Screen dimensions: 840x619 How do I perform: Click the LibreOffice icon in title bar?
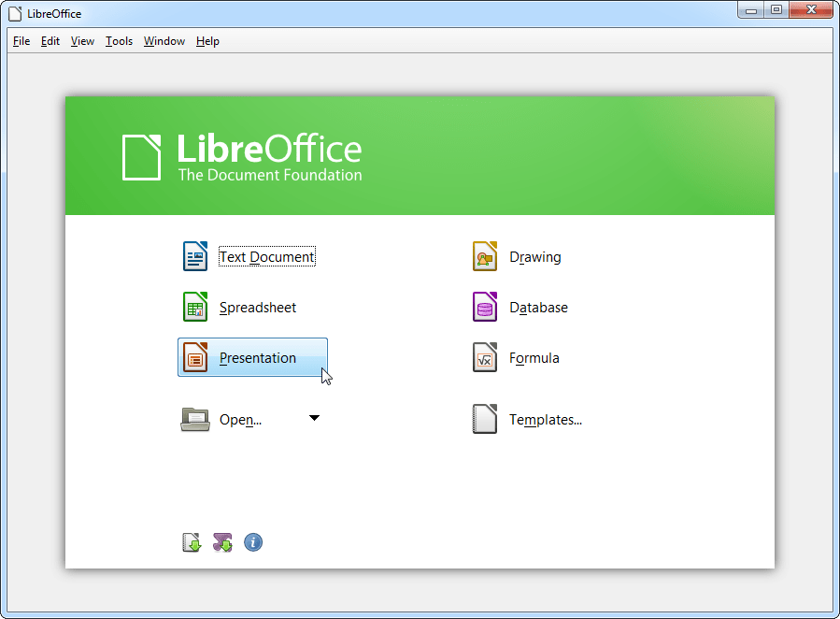[x=13, y=13]
